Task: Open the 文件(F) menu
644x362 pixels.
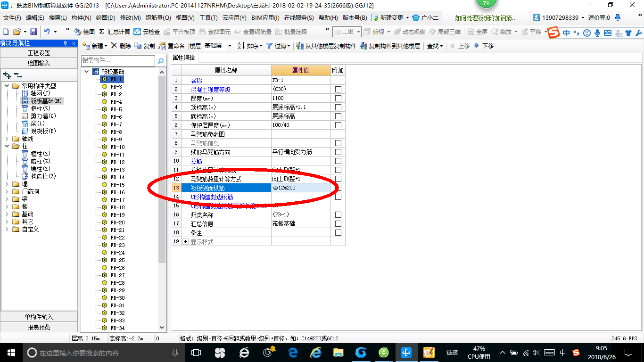Action: [12, 18]
